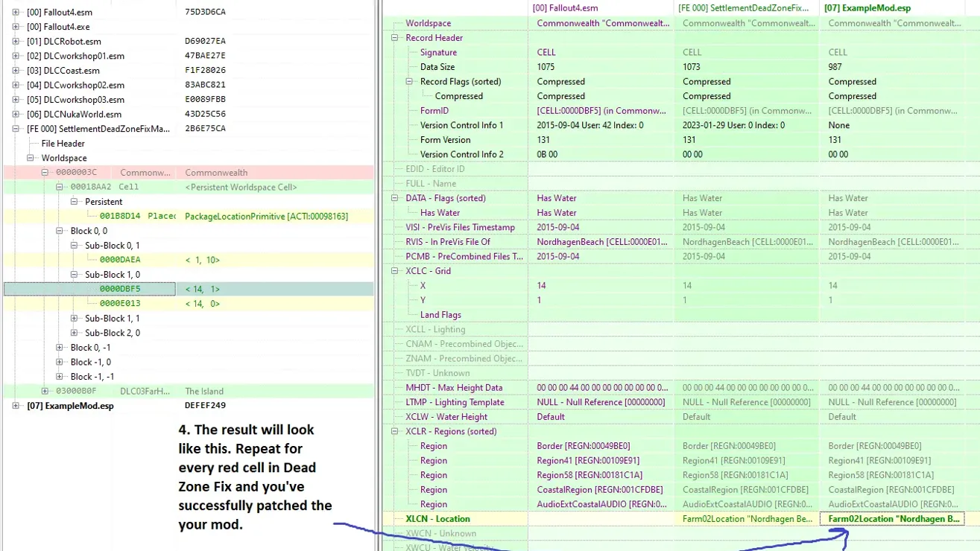This screenshot has width=980, height=551.
Task: Select the LTMP - Lighting Template label
Action: coord(455,402)
